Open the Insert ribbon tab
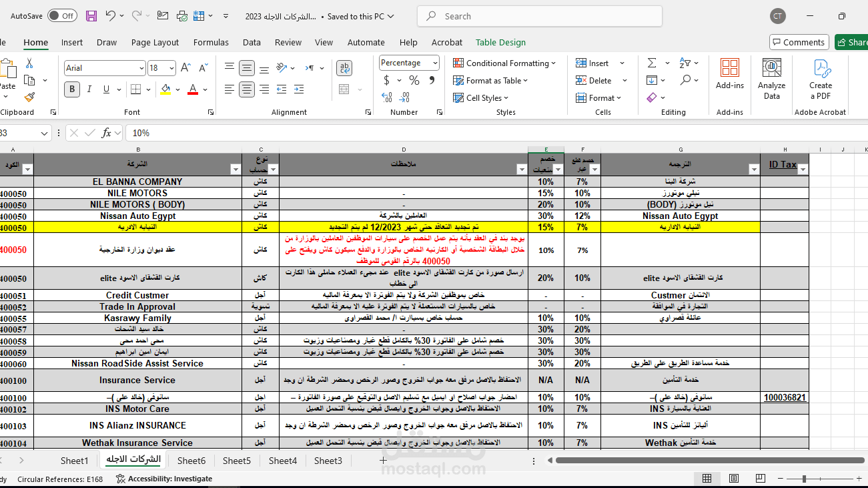Viewport: 868px width, 488px height. [72, 42]
